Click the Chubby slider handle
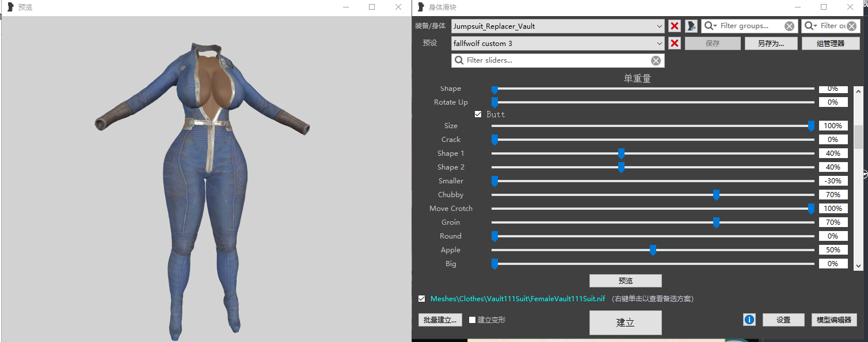This screenshot has height=342, width=868. tap(716, 194)
